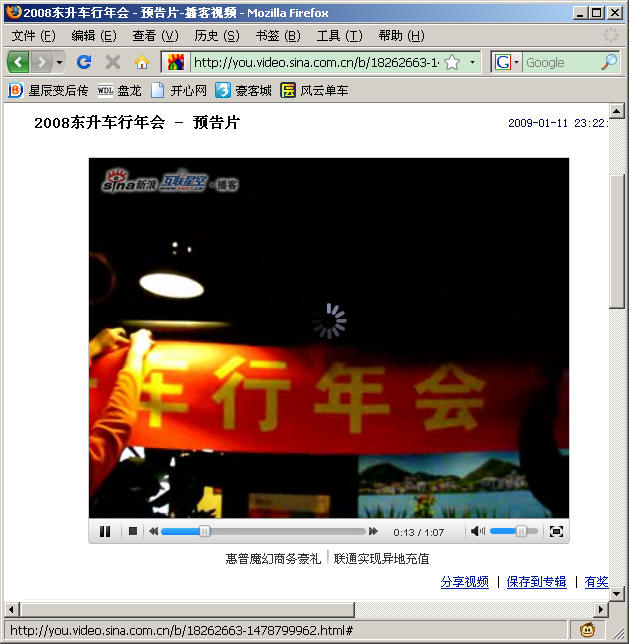Go to the home page icon

(x=142, y=62)
